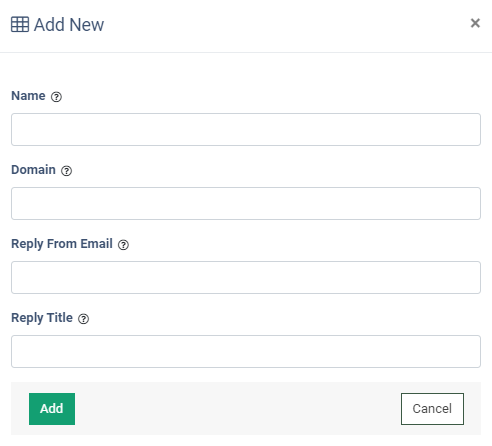
Task: Submit the form with the Add button
Action: point(52,409)
